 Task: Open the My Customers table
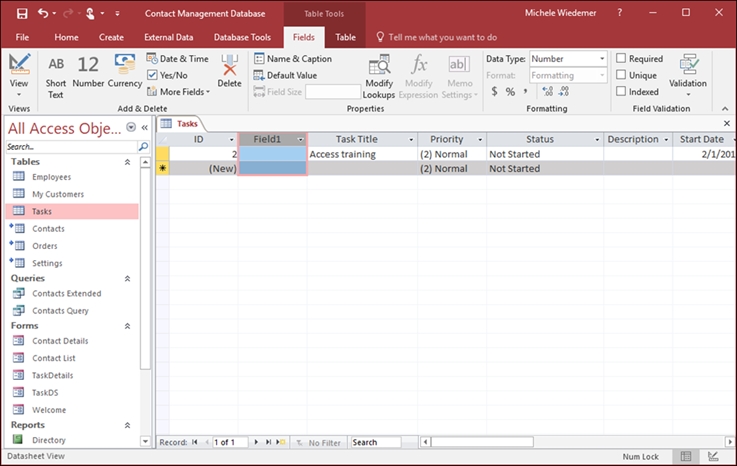pos(58,194)
